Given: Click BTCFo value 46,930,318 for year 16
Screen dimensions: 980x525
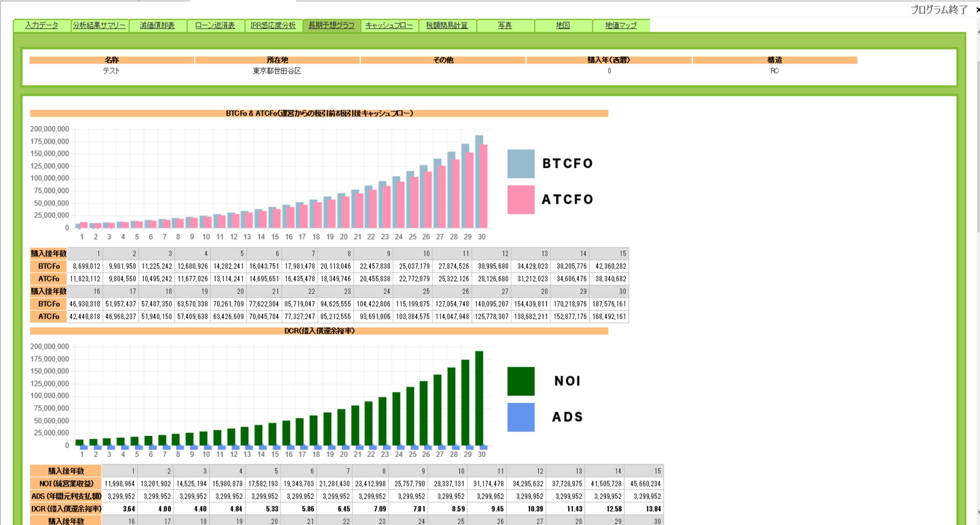Looking at the screenshot, I should (85, 304).
